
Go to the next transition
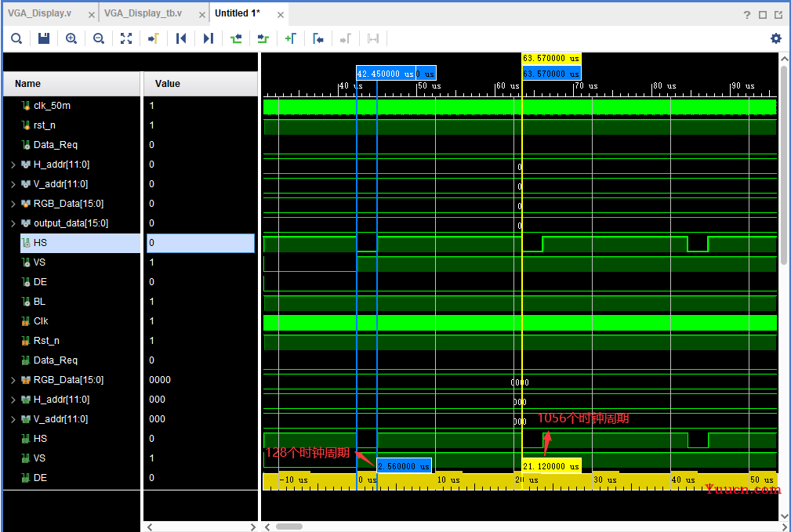(x=263, y=39)
